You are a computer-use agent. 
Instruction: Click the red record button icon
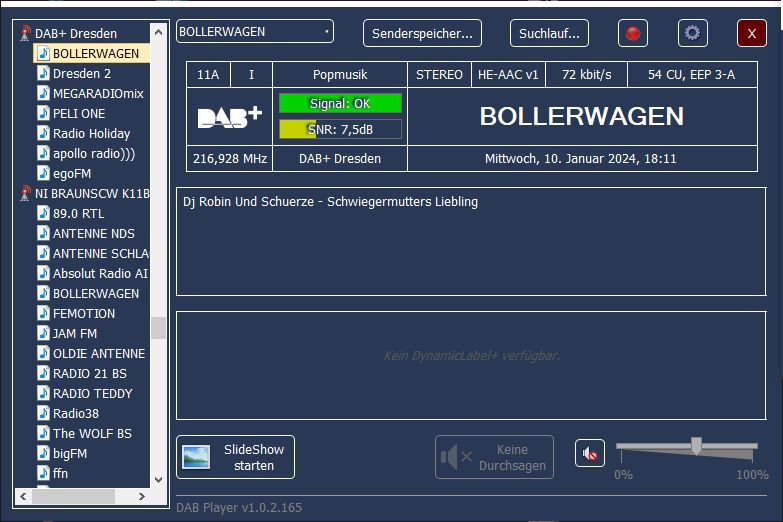632,33
